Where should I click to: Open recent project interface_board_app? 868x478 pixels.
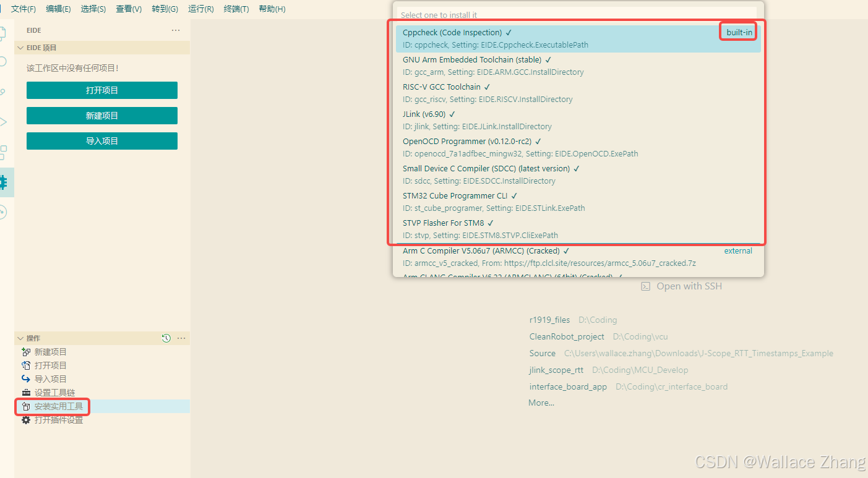click(568, 386)
